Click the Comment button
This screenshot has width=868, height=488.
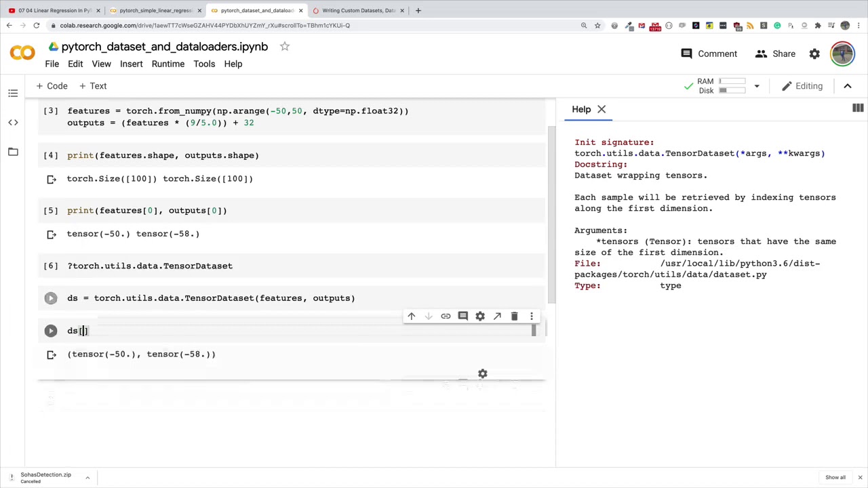(709, 54)
